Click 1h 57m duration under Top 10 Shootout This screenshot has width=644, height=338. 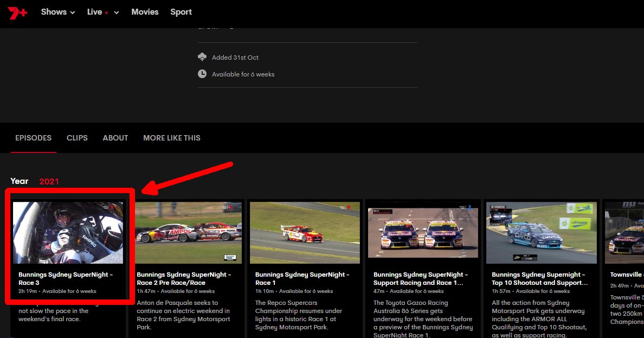[501, 291]
